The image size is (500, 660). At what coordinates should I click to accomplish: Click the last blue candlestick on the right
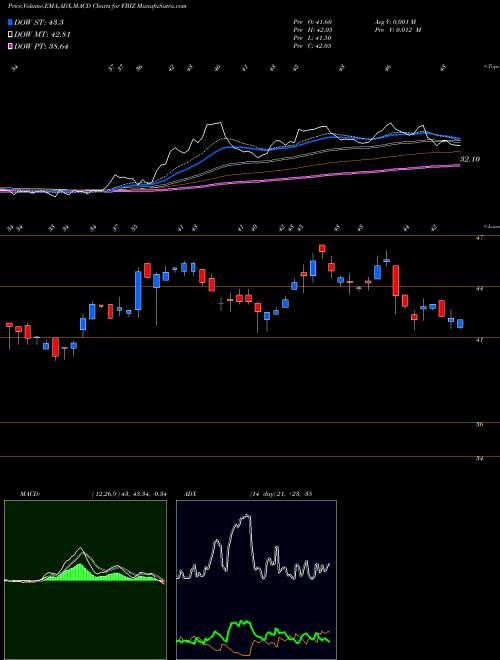click(x=460, y=323)
